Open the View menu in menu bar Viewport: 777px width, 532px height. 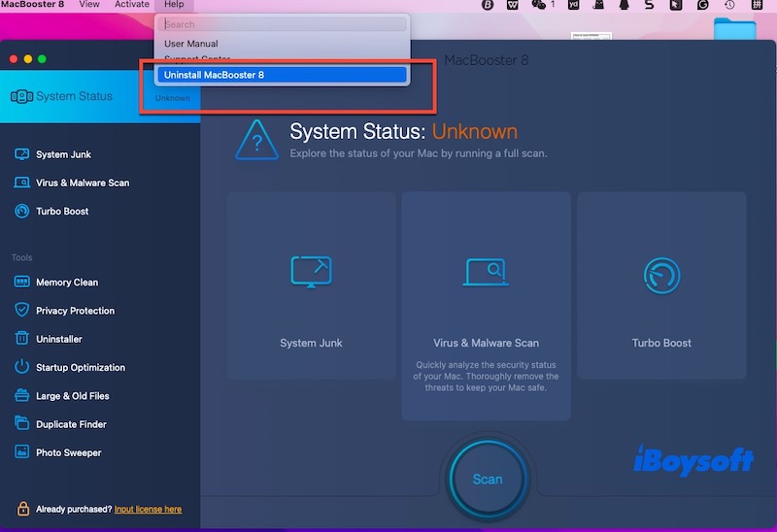point(89,5)
